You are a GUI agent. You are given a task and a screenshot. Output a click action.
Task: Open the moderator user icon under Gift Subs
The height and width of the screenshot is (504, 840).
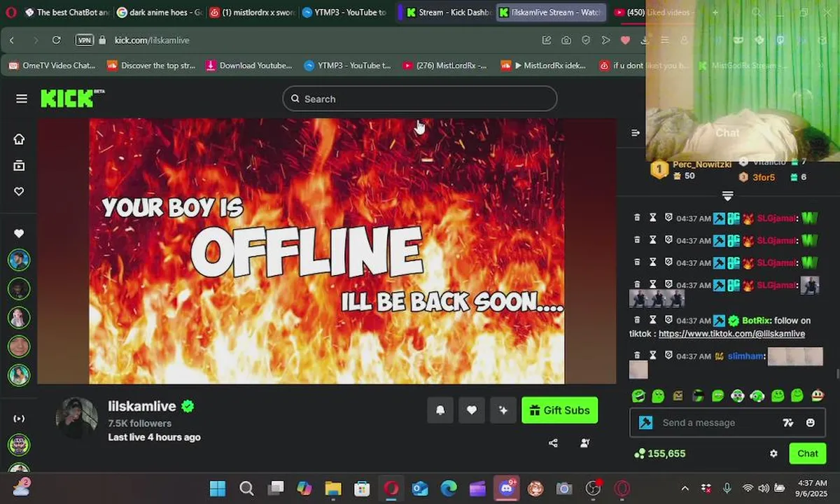pos(584,442)
